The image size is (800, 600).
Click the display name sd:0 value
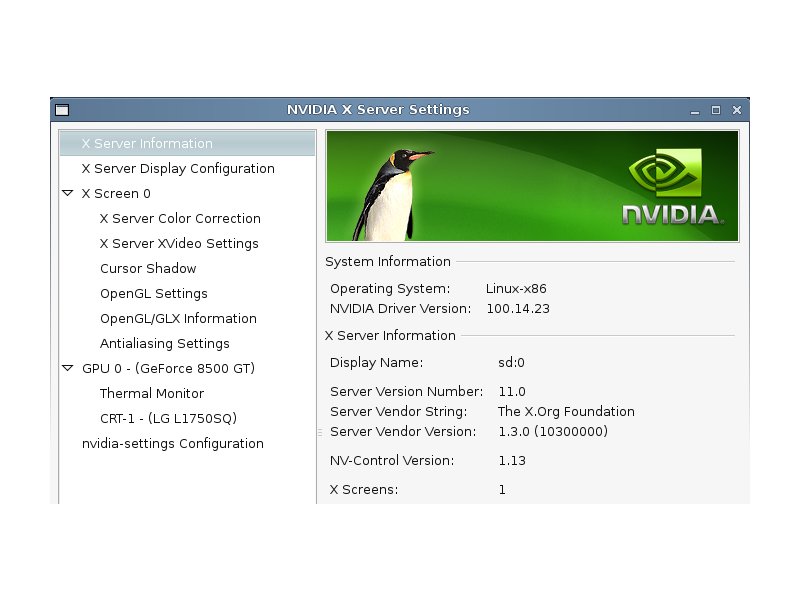click(x=511, y=363)
